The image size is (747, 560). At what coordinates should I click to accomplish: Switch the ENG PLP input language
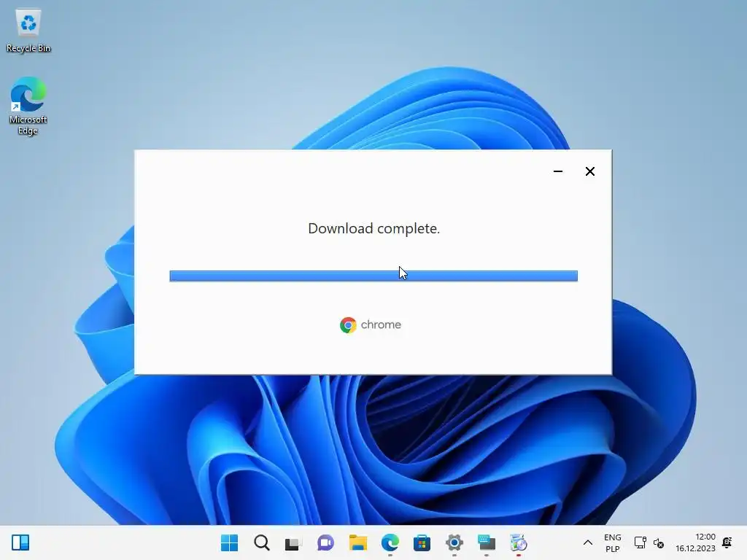click(x=613, y=542)
